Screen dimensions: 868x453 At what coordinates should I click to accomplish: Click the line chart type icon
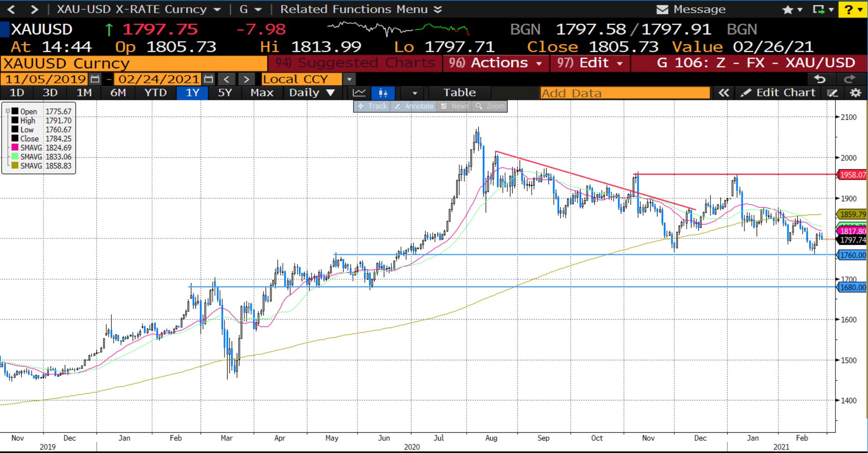click(x=359, y=93)
